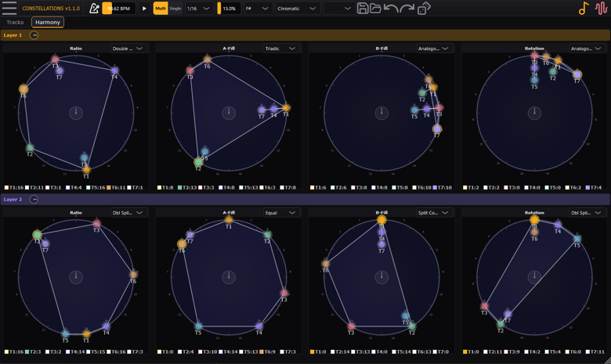Click the 15.0% swing slider
611x364 pixels.
point(229,8)
